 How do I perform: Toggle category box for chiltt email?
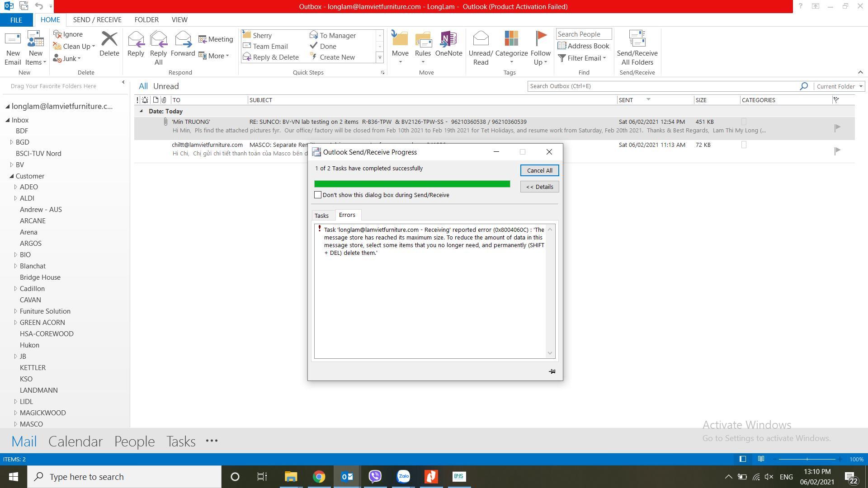[744, 145]
